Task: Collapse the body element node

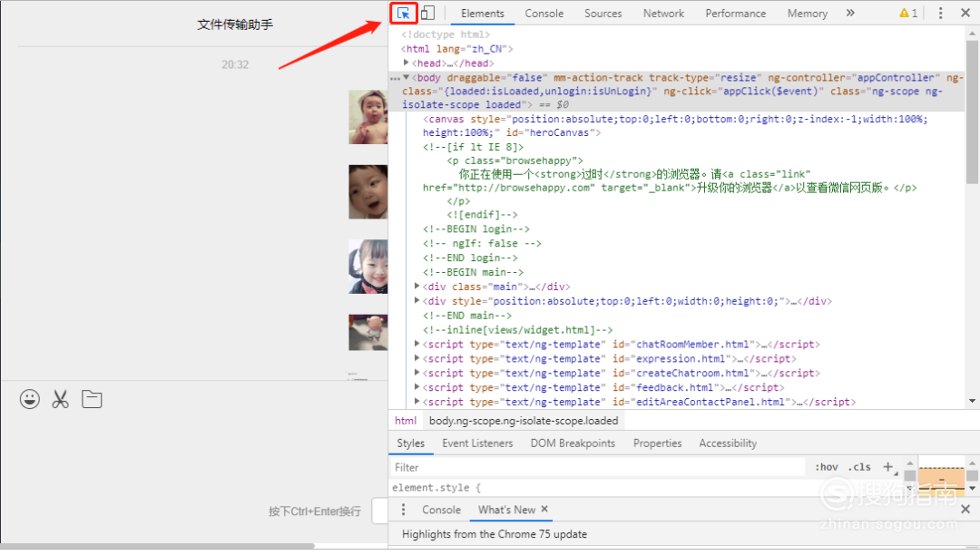Action: (407, 77)
